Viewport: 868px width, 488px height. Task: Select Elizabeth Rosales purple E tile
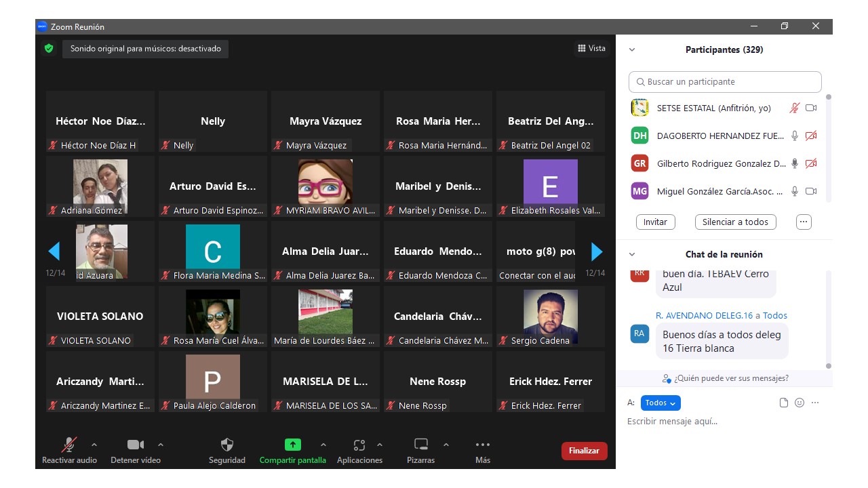click(x=551, y=186)
